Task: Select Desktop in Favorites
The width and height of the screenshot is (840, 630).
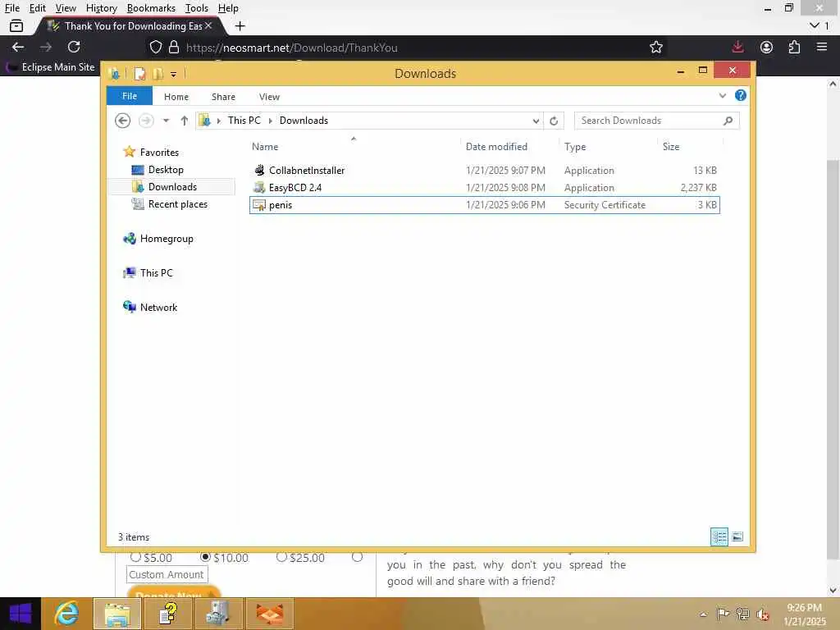Action: (x=166, y=170)
